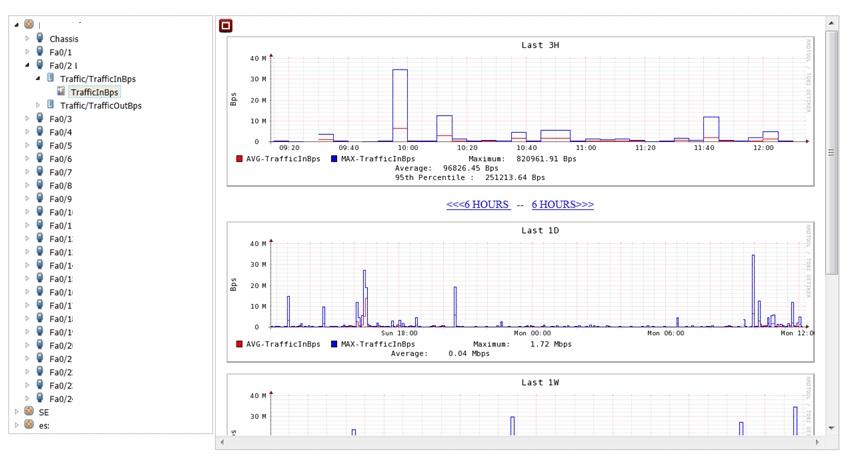
Task: Click the Fa0/4 interface icon
Action: (40, 131)
